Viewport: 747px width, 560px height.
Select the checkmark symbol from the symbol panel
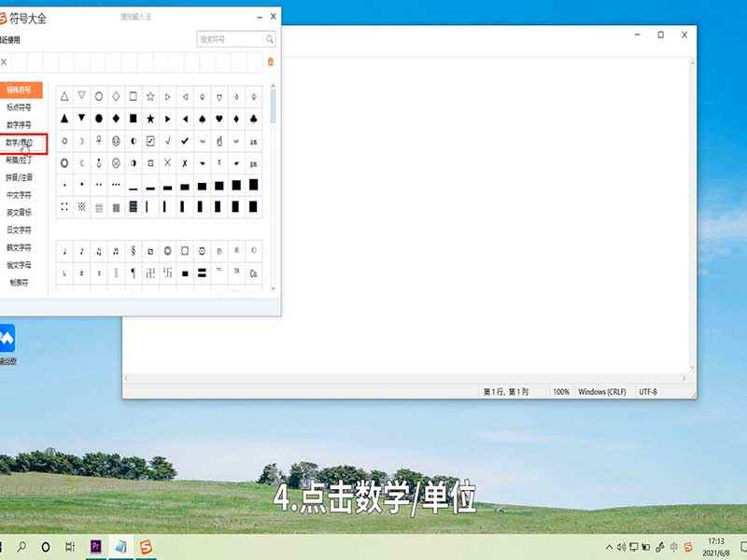pos(185,140)
